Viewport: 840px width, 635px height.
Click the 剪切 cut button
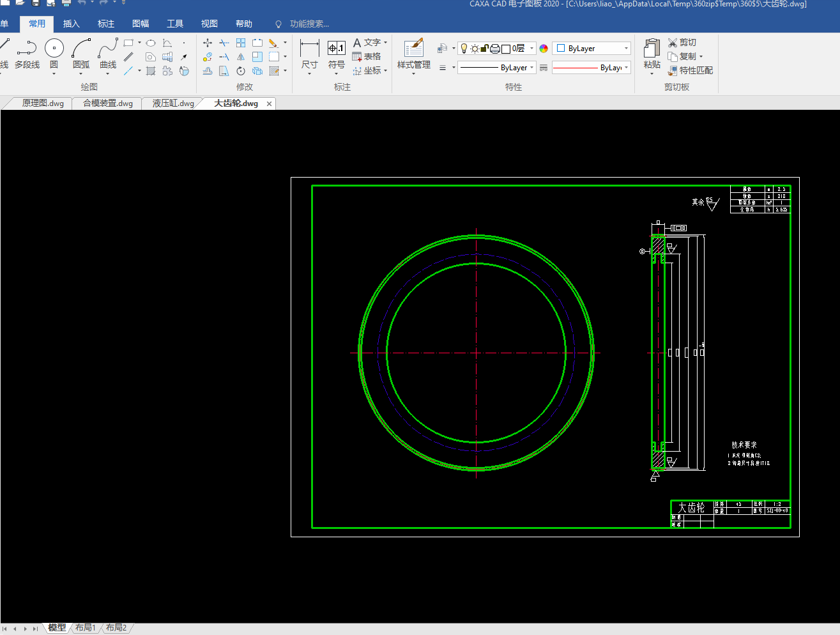click(x=682, y=42)
